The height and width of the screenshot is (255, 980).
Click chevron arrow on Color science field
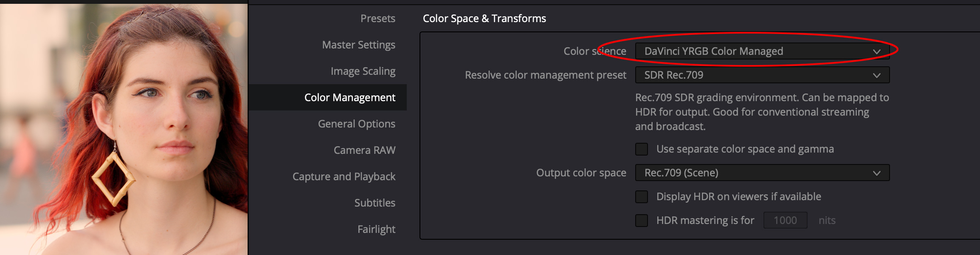(876, 51)
